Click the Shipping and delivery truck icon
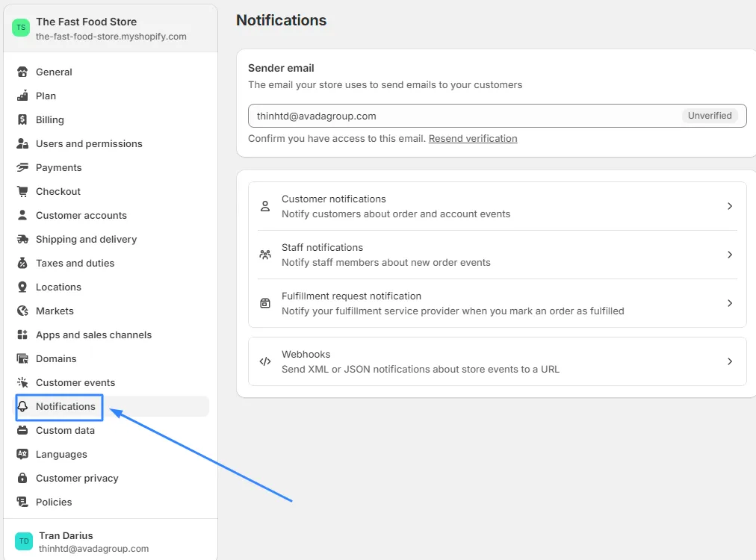Screen dimensions: 756x560 coord(22,239)
